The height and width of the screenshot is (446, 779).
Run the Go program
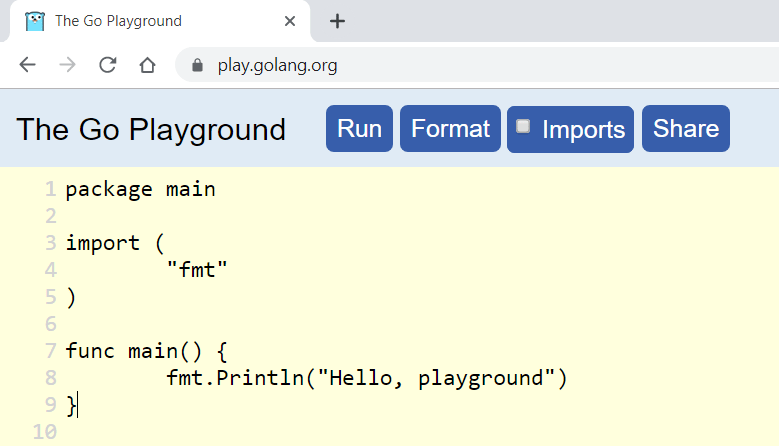pos(359,129)
